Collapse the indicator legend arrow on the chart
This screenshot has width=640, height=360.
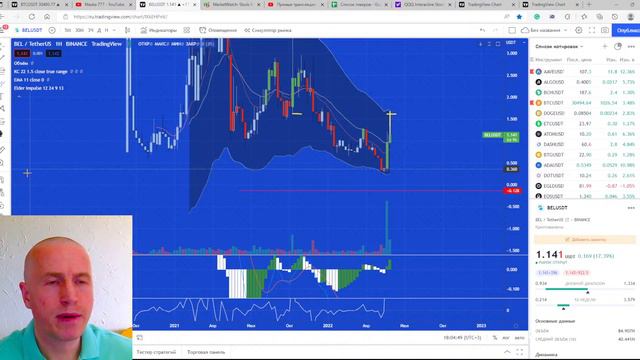[19, 97]
